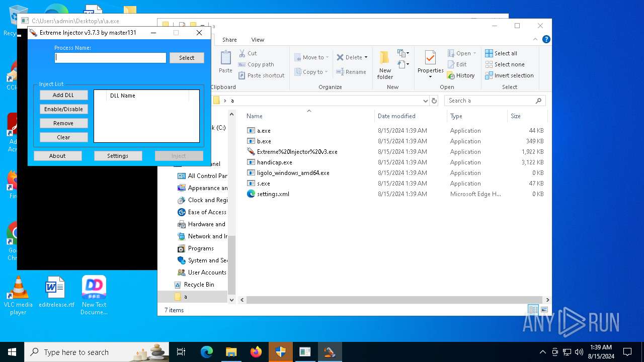Open User Accounts in navigation pane
The height and width of the screenshot is (362, 644).
point(202,273)
